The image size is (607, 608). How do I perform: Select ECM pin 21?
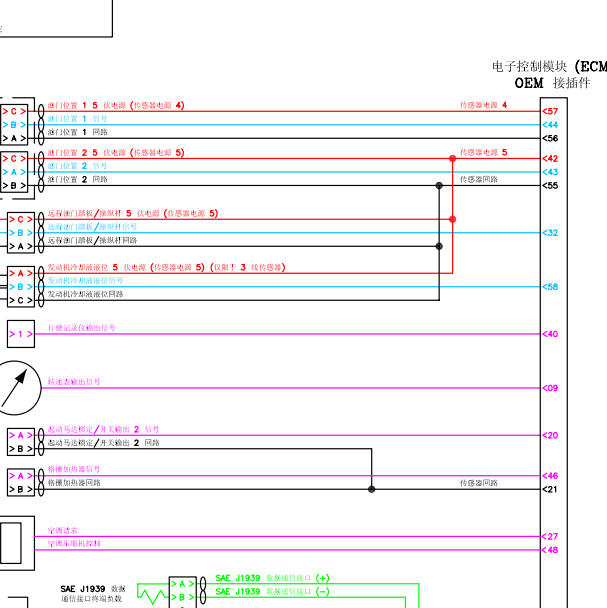[550, 489]
